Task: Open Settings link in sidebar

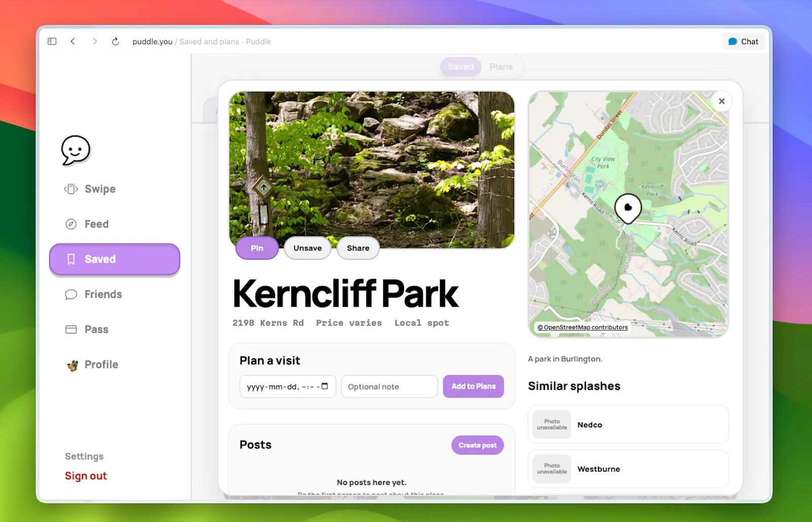Action: point(84,456)
